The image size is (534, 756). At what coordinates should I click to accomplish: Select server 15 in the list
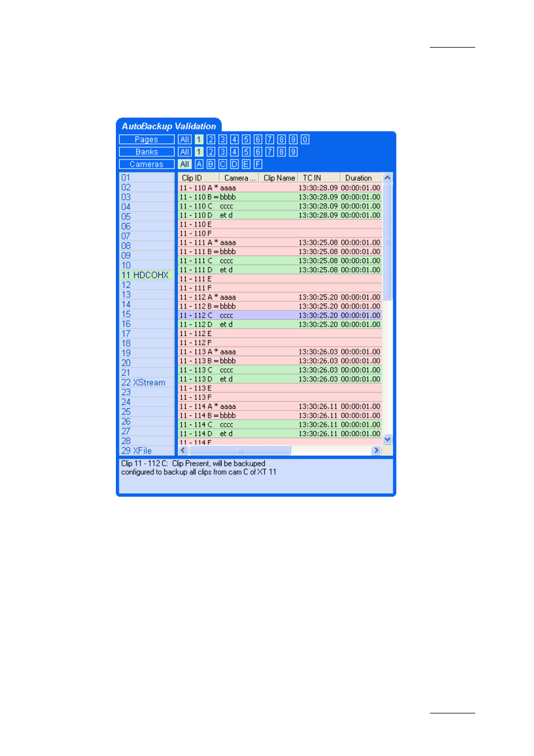click(147, 315)
